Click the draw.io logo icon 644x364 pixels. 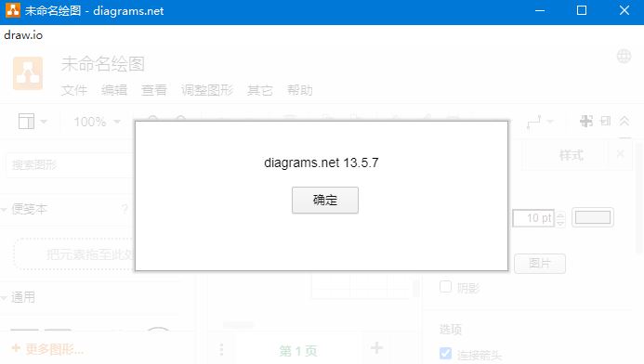tap(28, 73)
